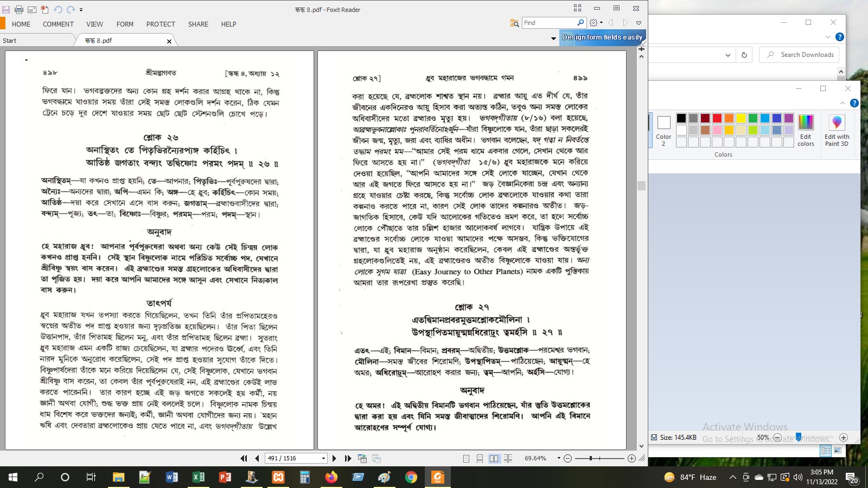
Task: Select facing pages view mode
Action: pos(494,459)
